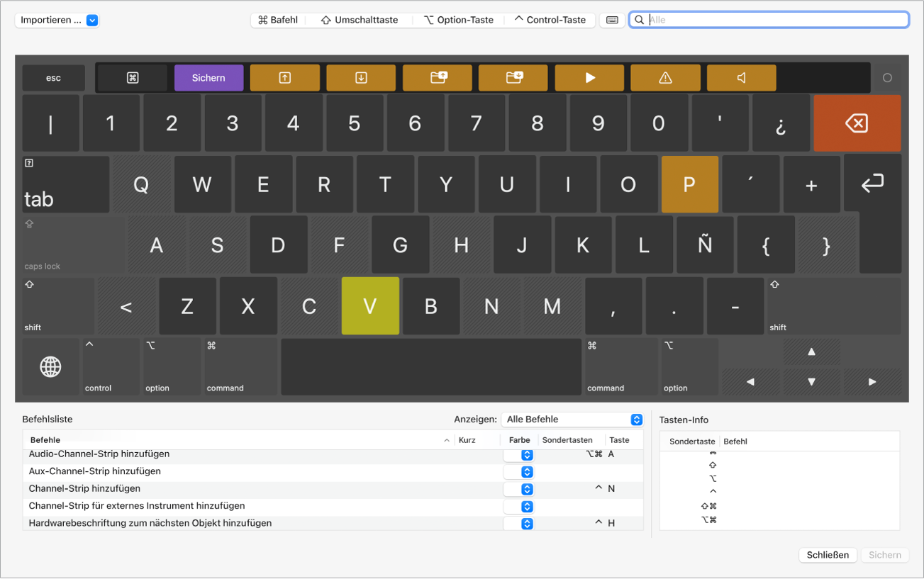Click the search field labeled Alle

coord(769,19)
